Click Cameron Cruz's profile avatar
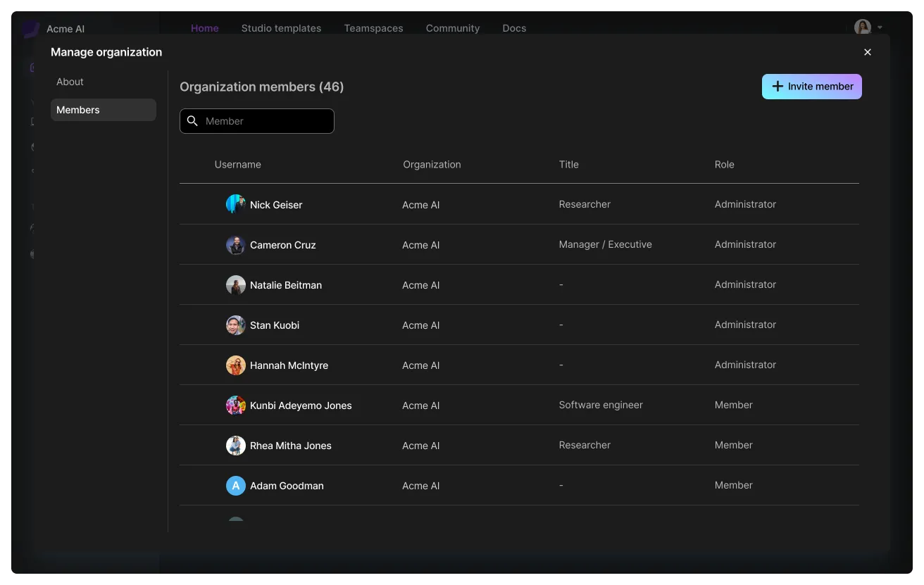Viewport: 924px width, 585px height. click(x=236, y=245)
